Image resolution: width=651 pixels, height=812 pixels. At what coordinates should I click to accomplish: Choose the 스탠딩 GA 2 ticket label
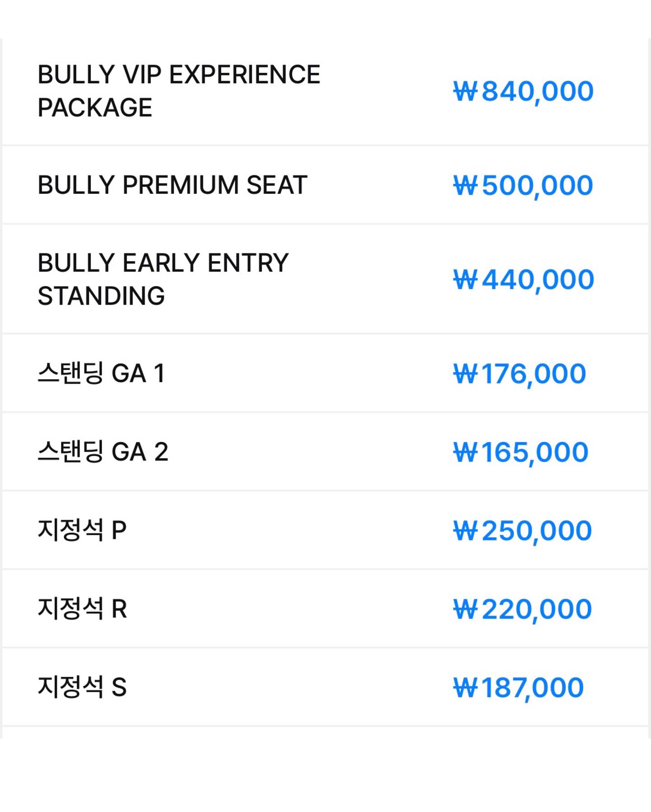pos(103,451)
